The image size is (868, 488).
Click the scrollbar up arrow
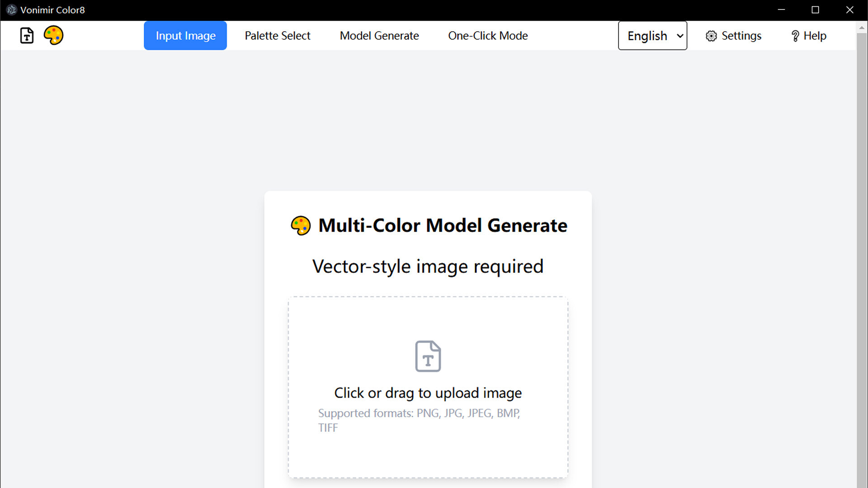click(862, 28)
